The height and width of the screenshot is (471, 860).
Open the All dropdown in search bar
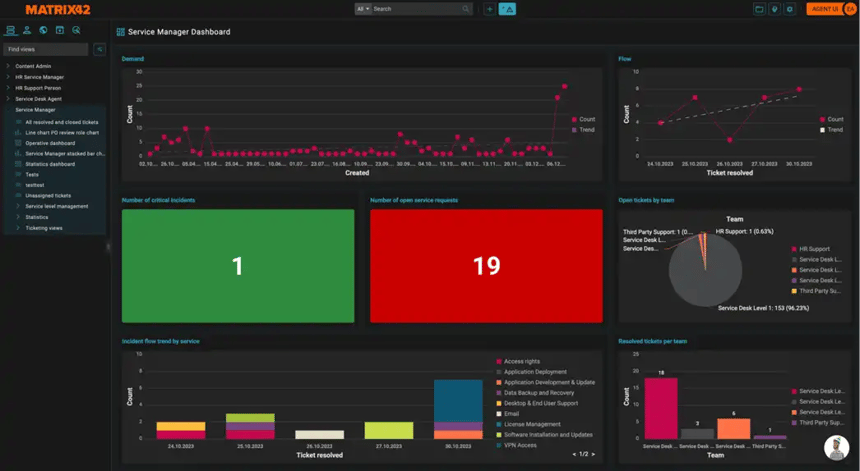coord(362,9)
